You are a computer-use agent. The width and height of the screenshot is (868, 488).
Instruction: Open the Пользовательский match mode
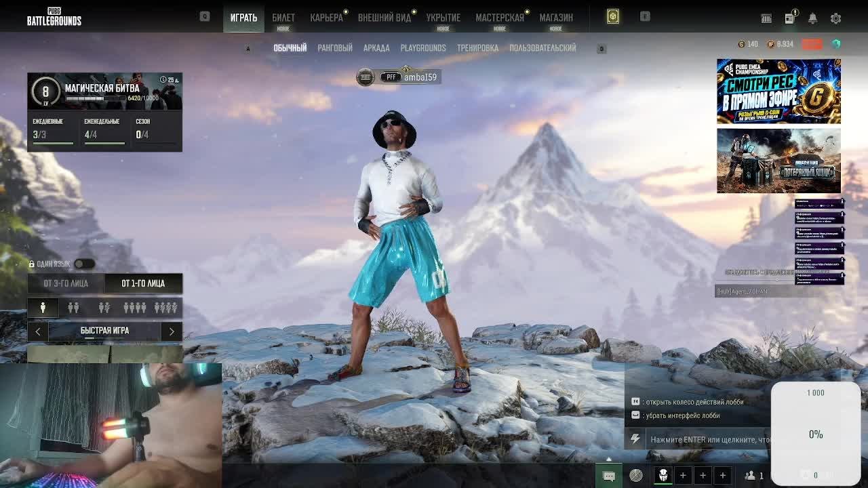click(x=542, y=48)
